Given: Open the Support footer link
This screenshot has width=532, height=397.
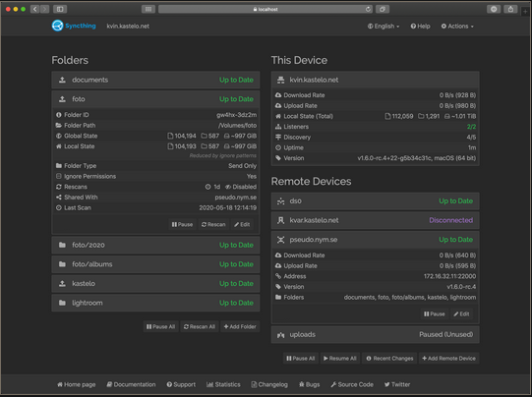Looking at the screenshot, I should 181,384.
